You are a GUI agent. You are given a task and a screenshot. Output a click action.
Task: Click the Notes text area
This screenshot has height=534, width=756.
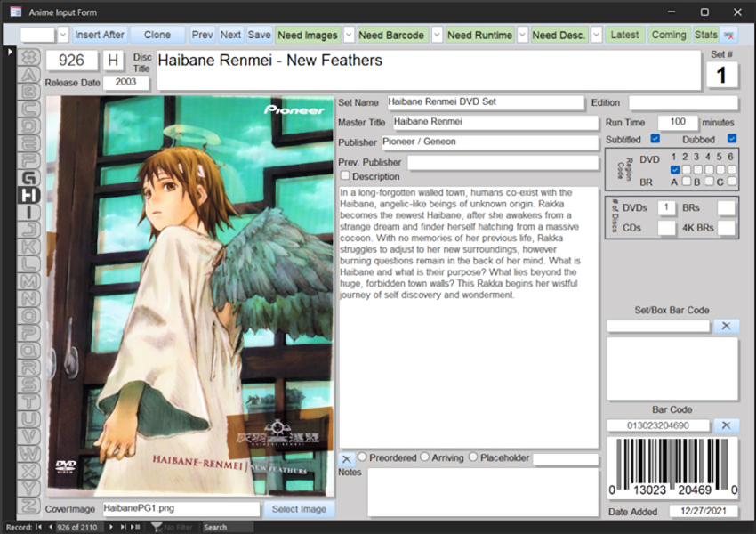pos(483,493)
